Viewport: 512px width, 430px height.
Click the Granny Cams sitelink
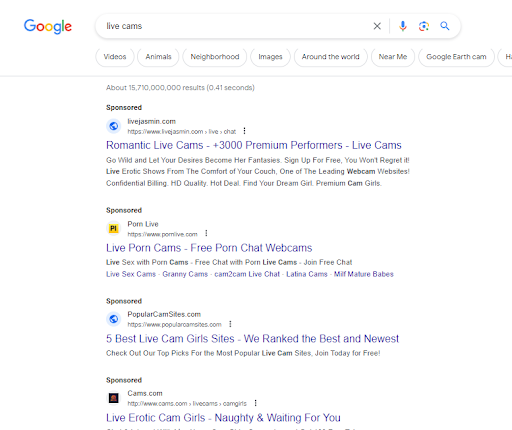point(185,274)
